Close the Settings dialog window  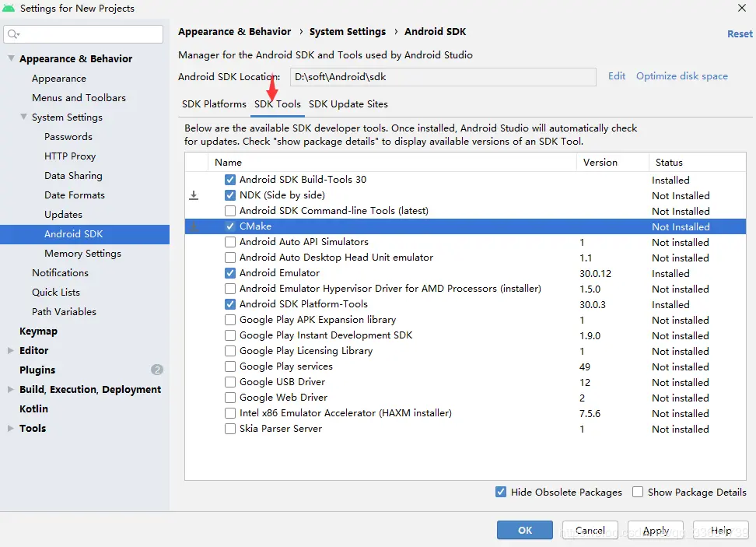(x=740, y=8)
